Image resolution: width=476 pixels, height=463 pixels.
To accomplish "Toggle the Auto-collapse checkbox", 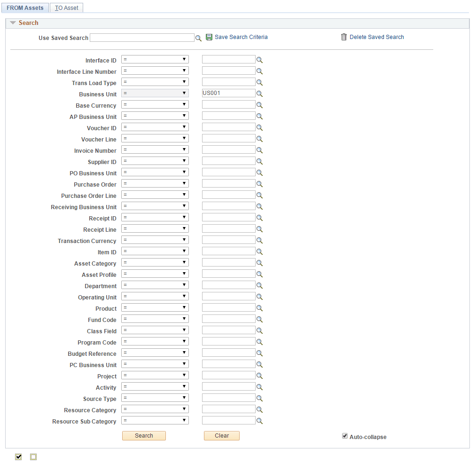I will (345, 436).
